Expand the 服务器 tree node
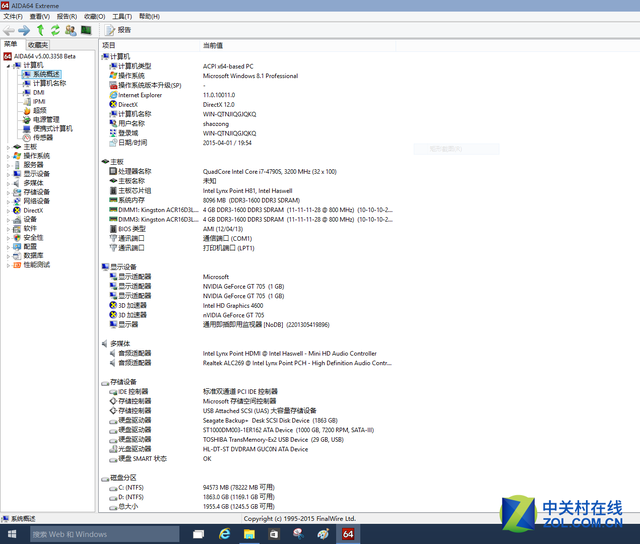Viewport: 640px width, 544px height. (8, 165)
